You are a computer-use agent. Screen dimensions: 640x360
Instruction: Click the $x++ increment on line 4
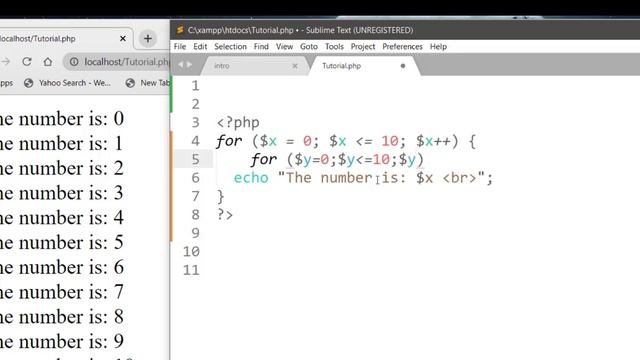(x=433, y=141)
